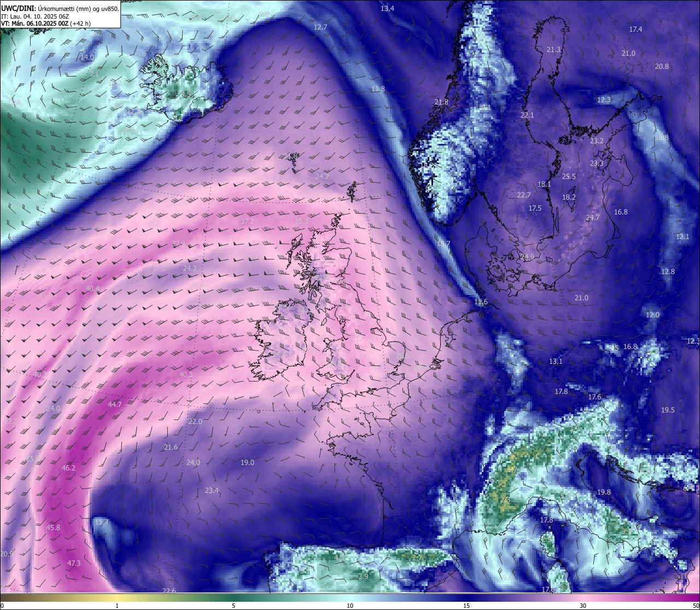Screen dimensions: 700x610
Task: Click the 46.2 value label
Action: (68, 468)
